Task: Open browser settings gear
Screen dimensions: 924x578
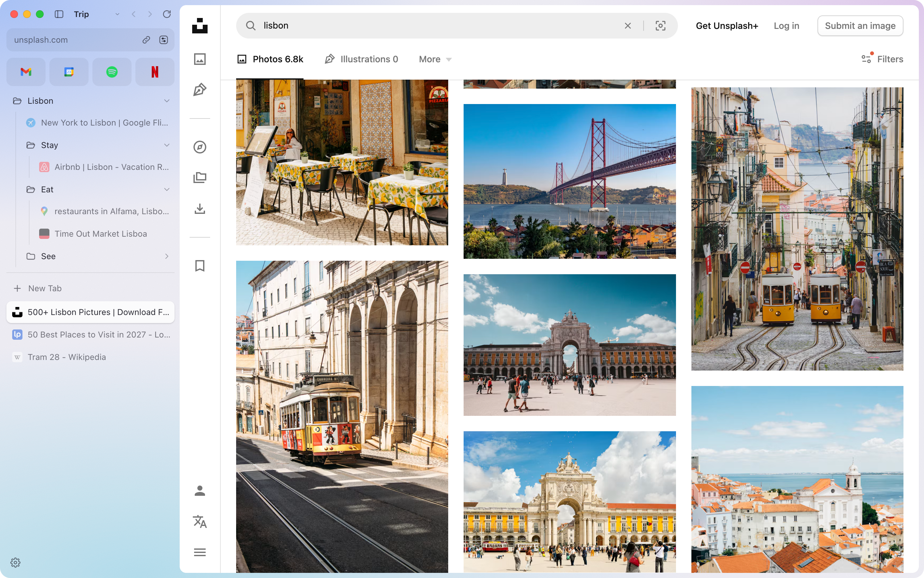Action: point(15,562)
